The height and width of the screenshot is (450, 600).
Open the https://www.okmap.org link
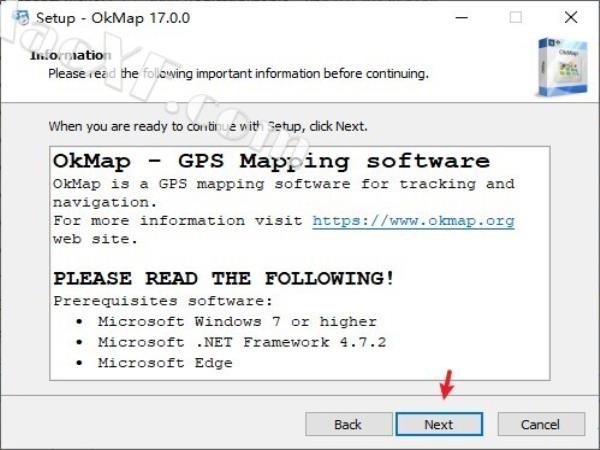[413, 220]
